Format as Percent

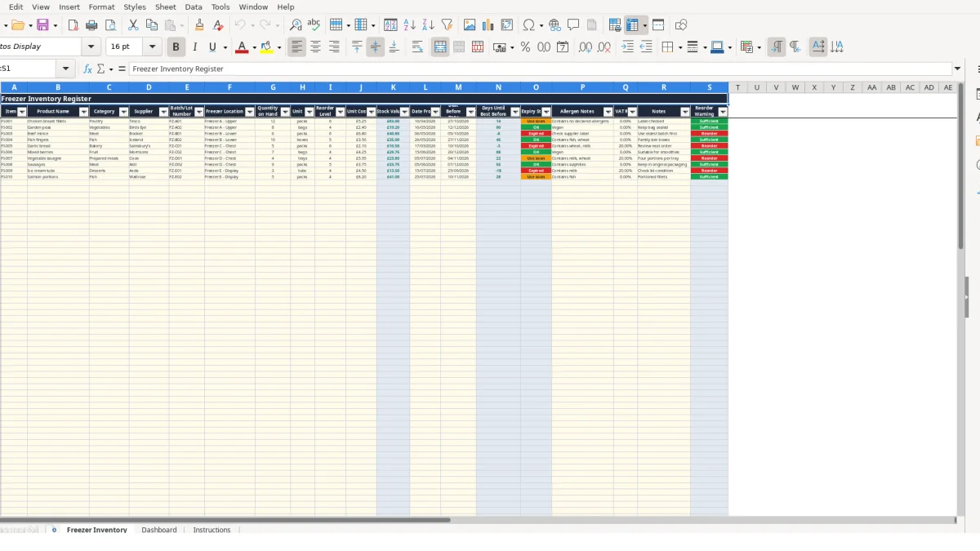[x=525, y=47]
